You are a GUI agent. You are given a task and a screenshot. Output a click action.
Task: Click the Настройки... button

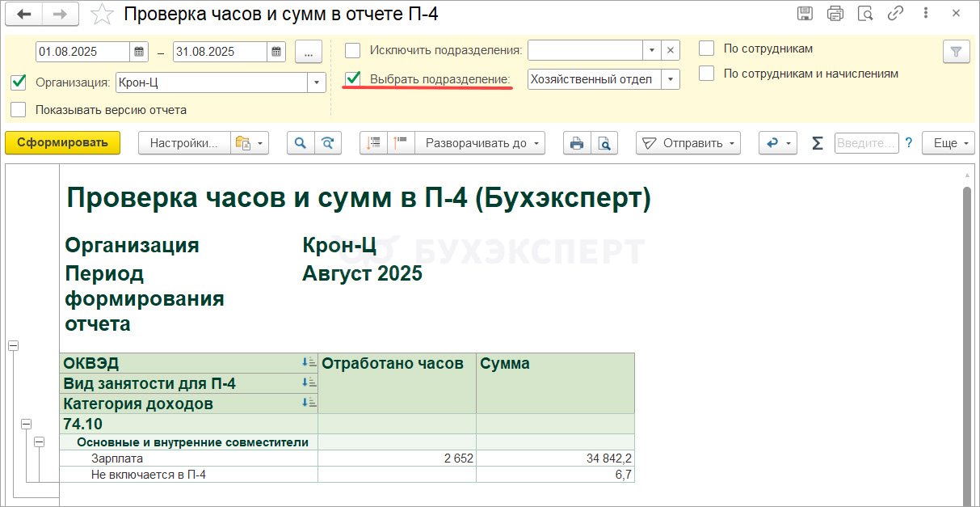coord(184,143)
